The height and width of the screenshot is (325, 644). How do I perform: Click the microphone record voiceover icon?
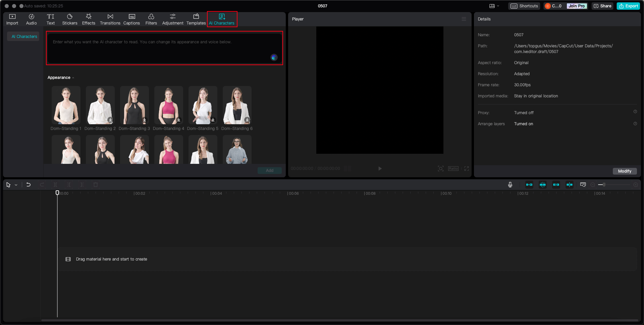[x=510, y=185]
